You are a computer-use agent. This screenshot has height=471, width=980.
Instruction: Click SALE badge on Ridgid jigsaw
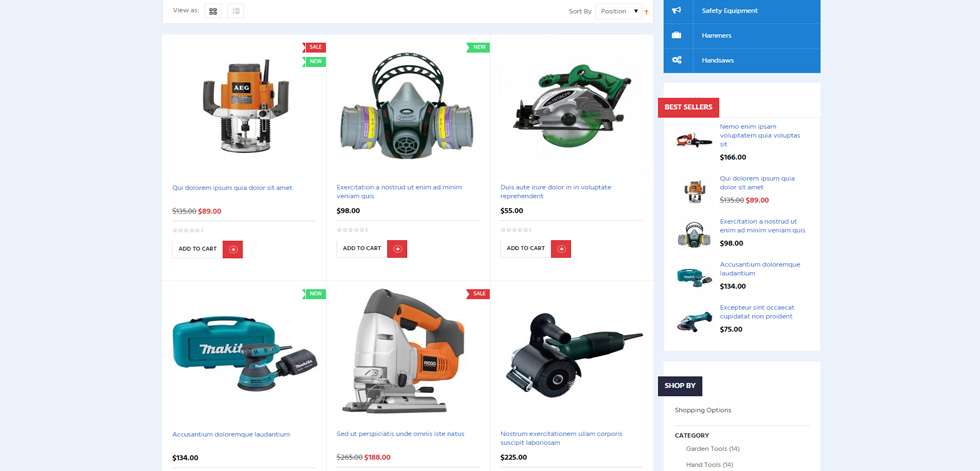[478, 294]
